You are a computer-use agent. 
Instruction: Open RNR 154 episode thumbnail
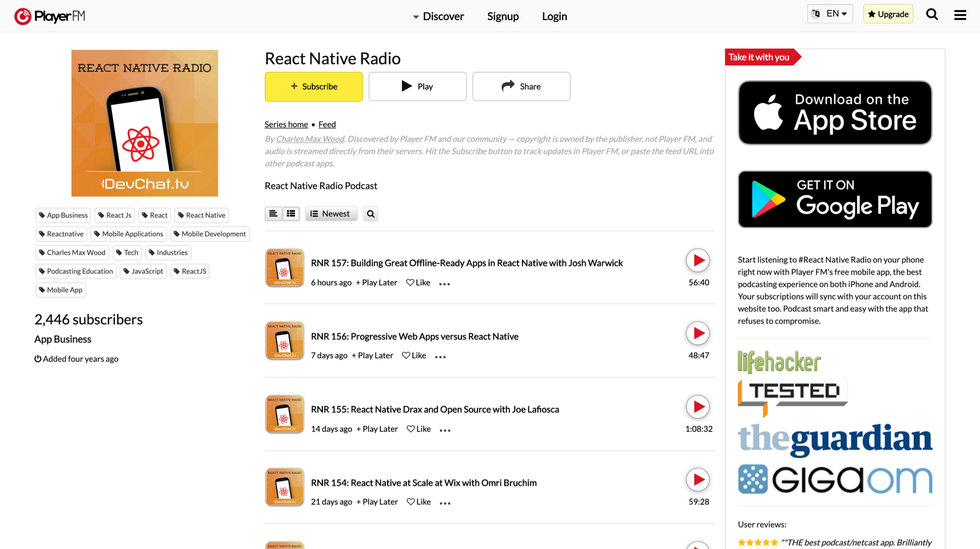[284, 487]
